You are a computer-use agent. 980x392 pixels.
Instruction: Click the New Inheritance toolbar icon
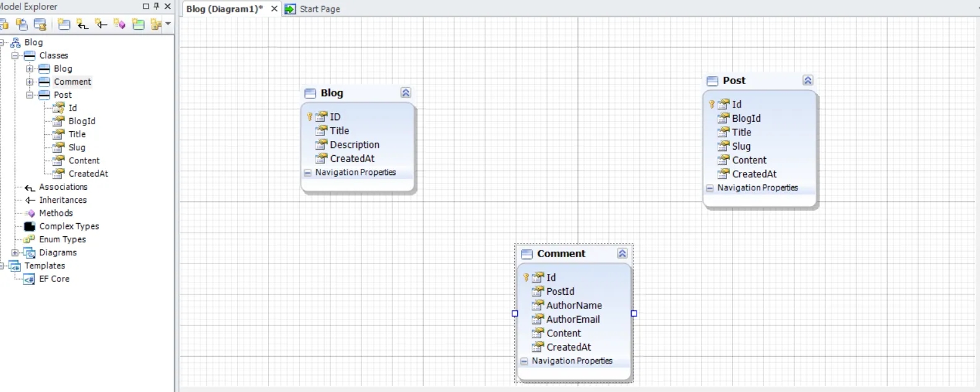101,24
